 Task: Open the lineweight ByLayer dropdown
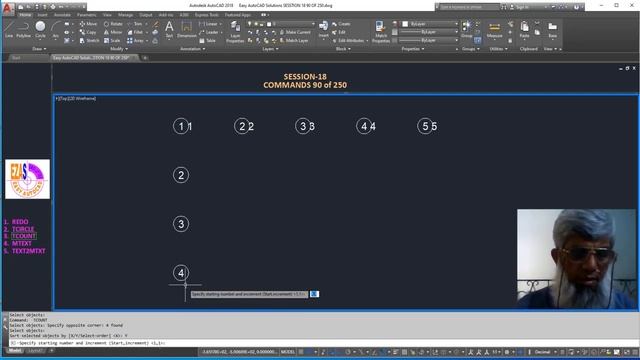click(429, 32)
